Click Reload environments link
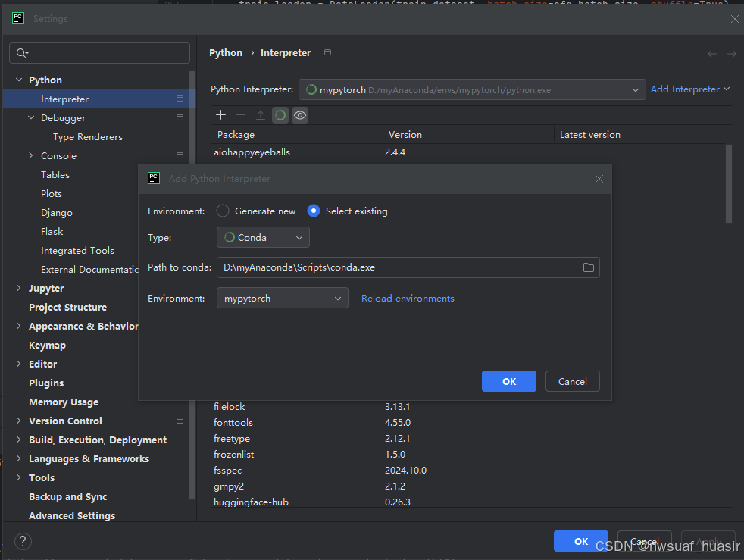This screenshot has height=560, width=744. (408, 299)
